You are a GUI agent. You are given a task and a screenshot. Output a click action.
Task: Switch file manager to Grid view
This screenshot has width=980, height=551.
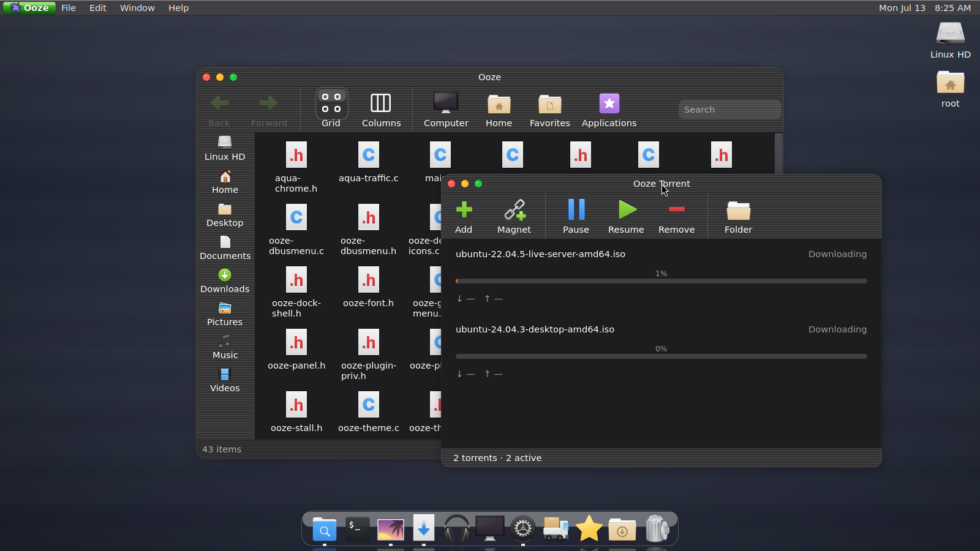coord(331,108)
